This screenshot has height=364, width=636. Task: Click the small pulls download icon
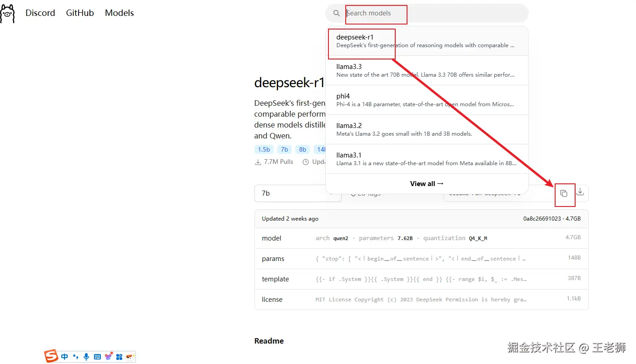258,162
